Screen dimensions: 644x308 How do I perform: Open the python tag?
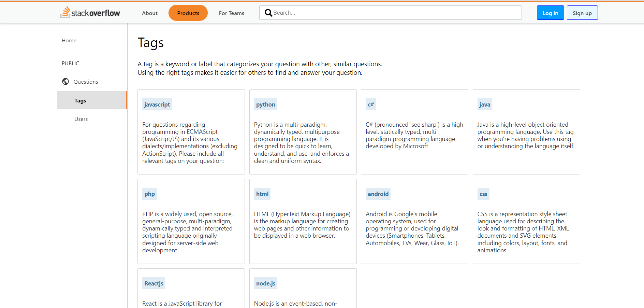point(265,104)
